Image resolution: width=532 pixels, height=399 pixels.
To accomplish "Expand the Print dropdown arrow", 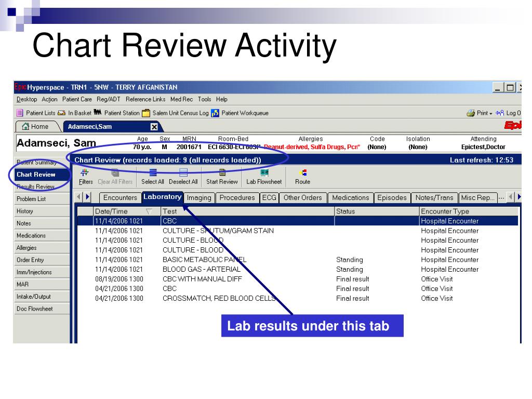I will click(x=491, y=114).
